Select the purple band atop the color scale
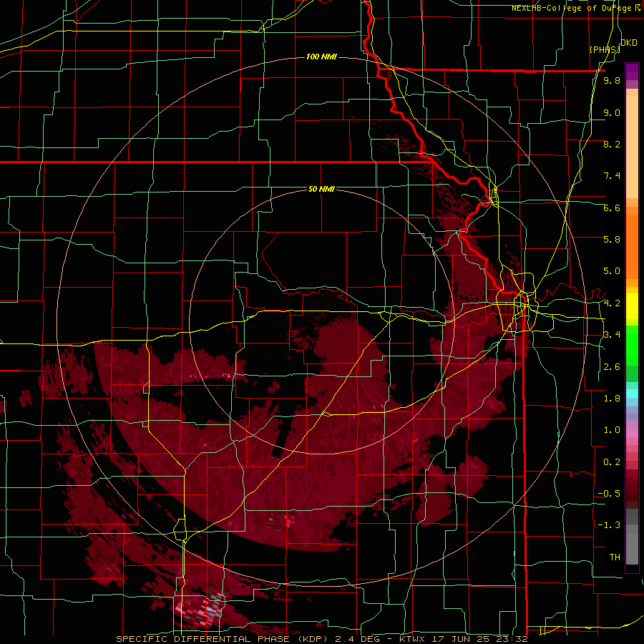Viewport: 644px width, 644px height. coord(632,72)
